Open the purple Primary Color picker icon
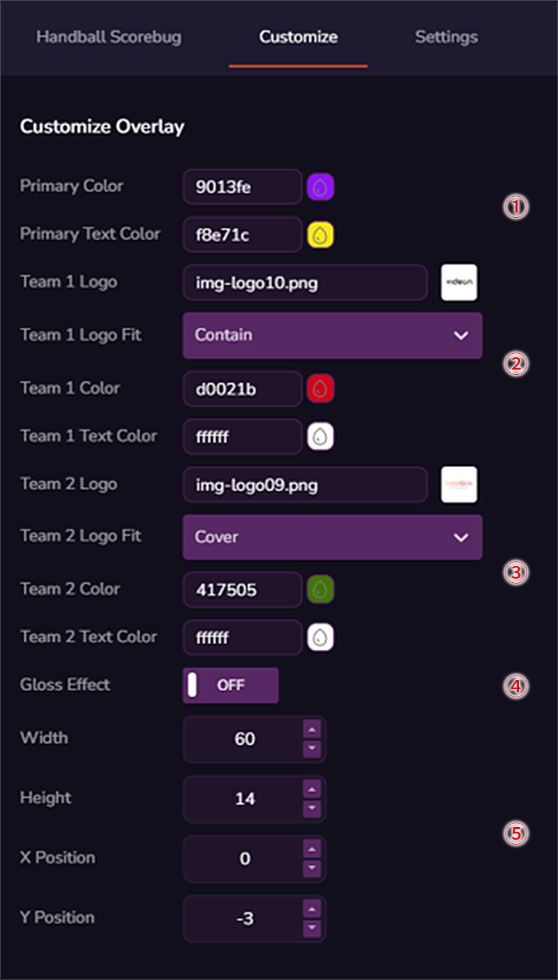The image size is (558, 980). click(x=321, y=187)
